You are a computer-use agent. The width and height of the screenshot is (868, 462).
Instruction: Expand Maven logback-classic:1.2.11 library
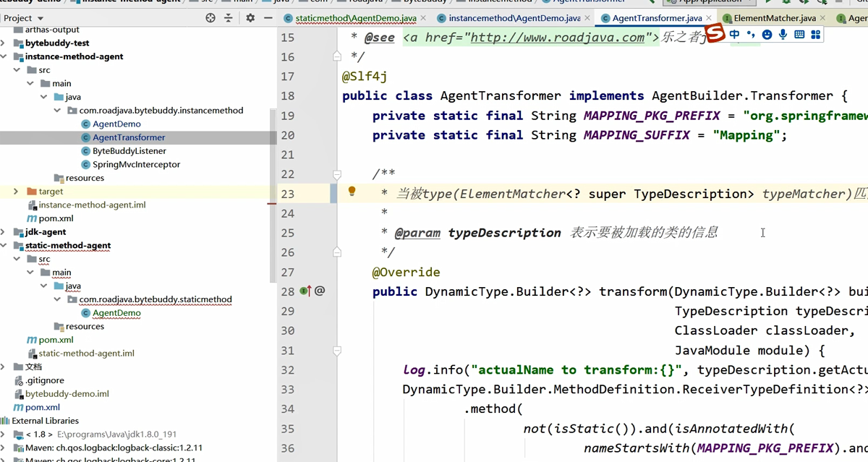[x=4, y=448]
